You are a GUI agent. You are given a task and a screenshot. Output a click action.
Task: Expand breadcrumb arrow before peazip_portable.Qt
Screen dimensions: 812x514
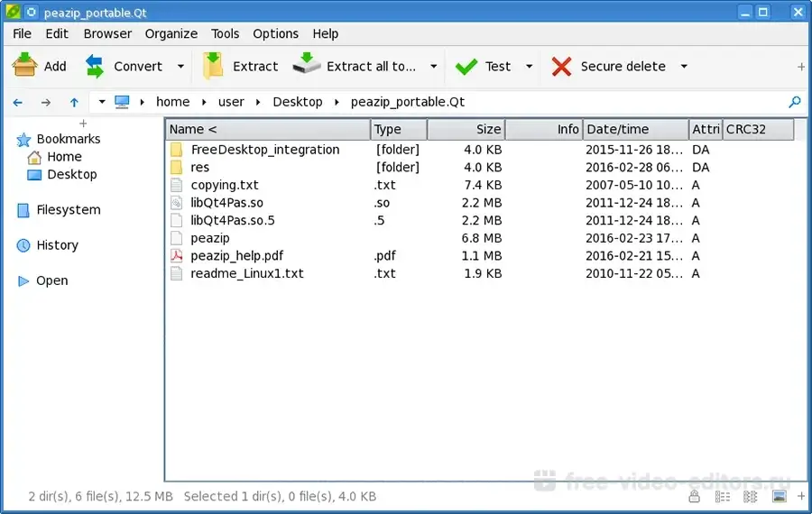(x=337, y=102)
